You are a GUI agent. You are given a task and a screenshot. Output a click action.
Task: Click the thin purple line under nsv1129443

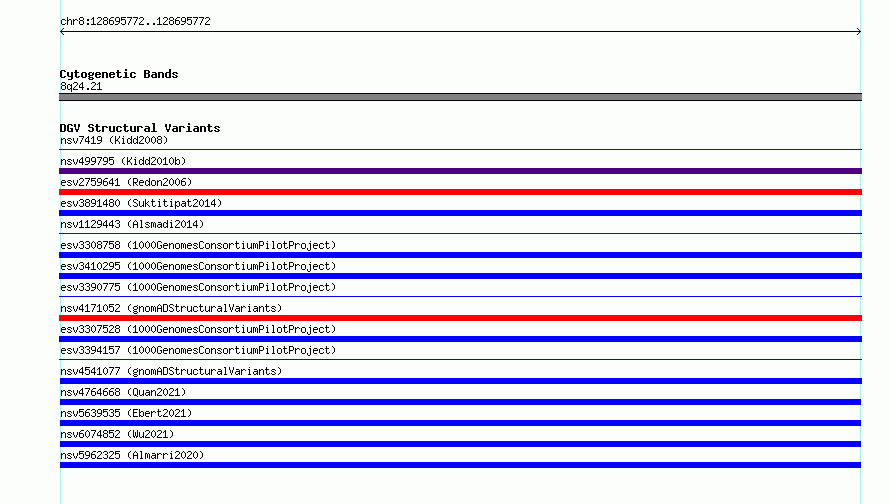click(460, 233)
